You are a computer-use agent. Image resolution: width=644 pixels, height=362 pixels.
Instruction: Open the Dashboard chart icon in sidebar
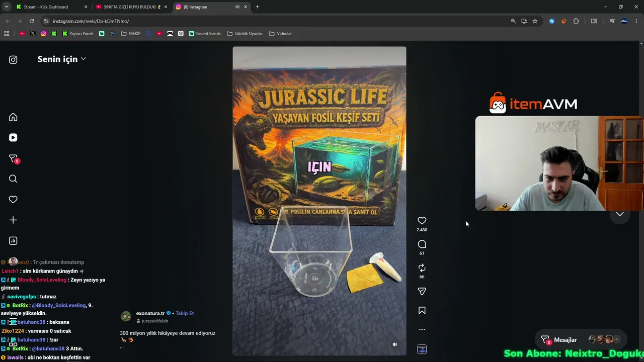pos(13,241)
